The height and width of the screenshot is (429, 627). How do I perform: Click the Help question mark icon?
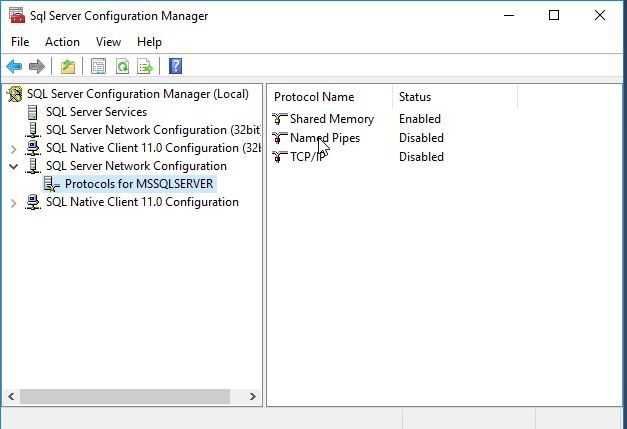(x=175, y=67)
